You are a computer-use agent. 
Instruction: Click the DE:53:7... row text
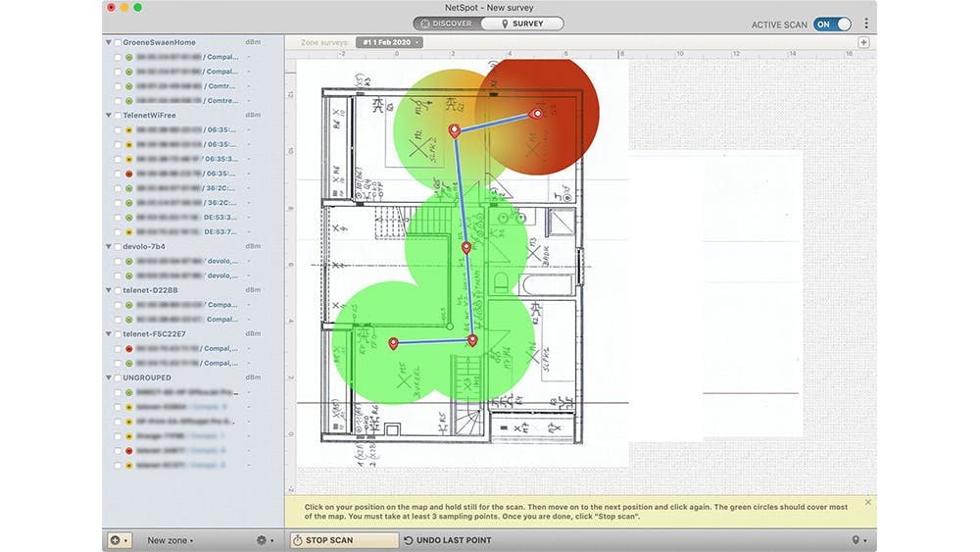point(187,232)
